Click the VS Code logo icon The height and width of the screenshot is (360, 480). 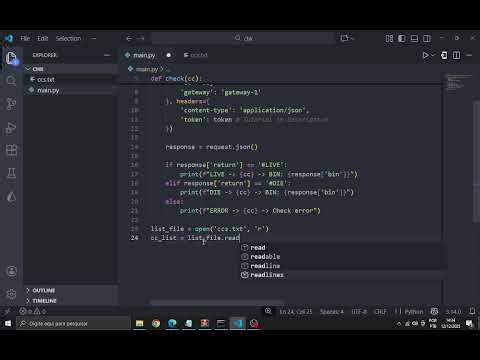click(9, 38)
